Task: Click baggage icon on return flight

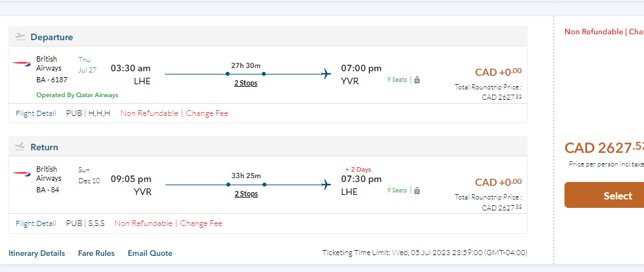Action: [417, 190]
